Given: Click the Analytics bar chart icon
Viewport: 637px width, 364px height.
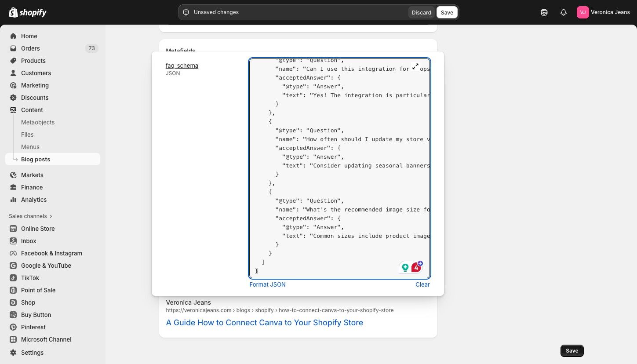Looking at the screenshot, I should tap(13, 200).
